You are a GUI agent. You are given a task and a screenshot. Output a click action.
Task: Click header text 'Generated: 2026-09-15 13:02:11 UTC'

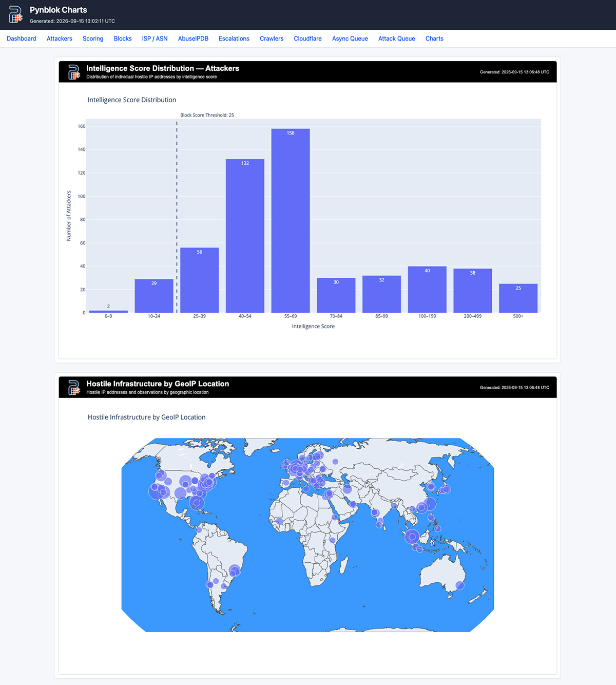click(72, 21)
